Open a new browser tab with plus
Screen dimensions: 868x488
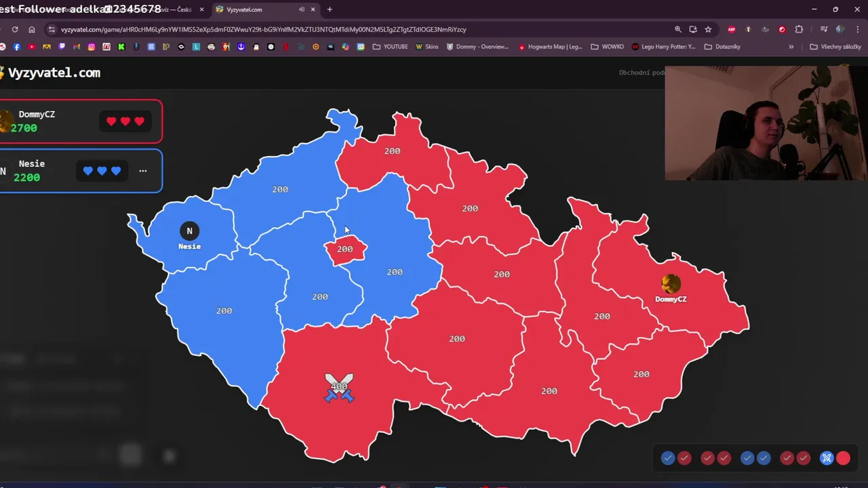click(330, 9)
